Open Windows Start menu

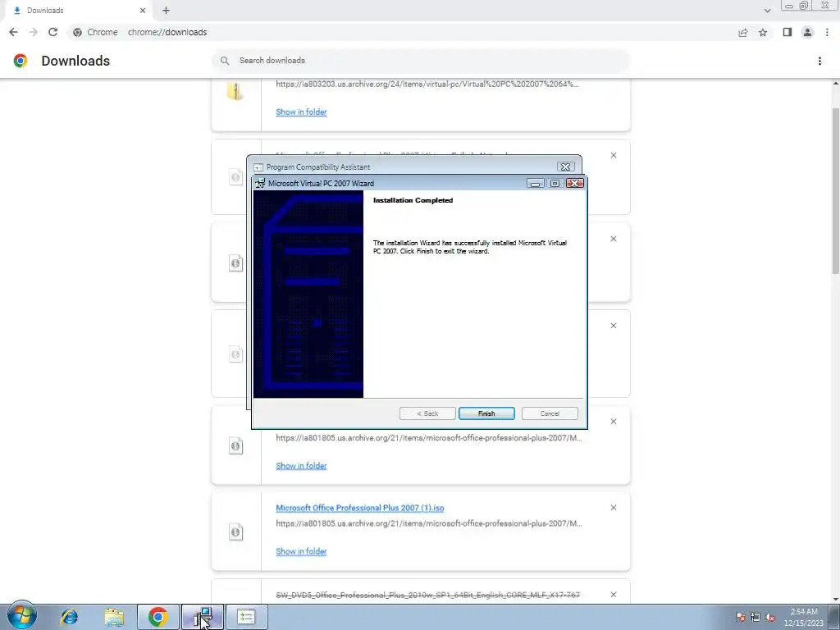22,615
